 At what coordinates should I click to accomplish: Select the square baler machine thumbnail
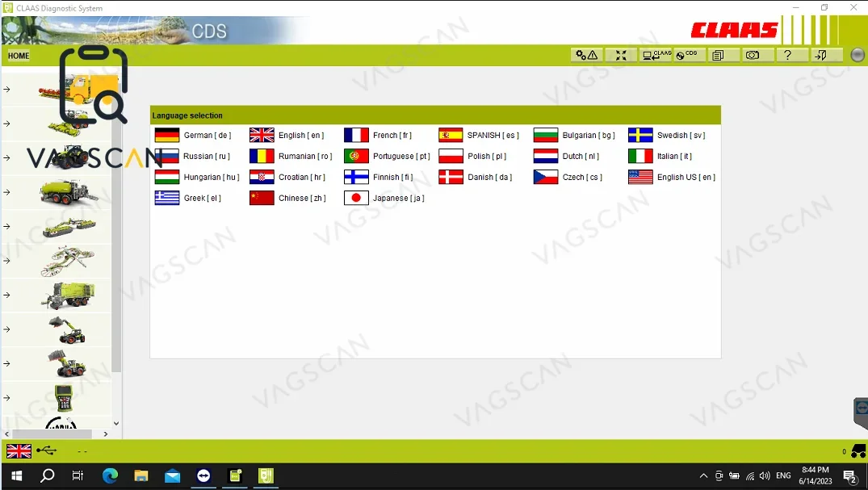pos(69,192)
